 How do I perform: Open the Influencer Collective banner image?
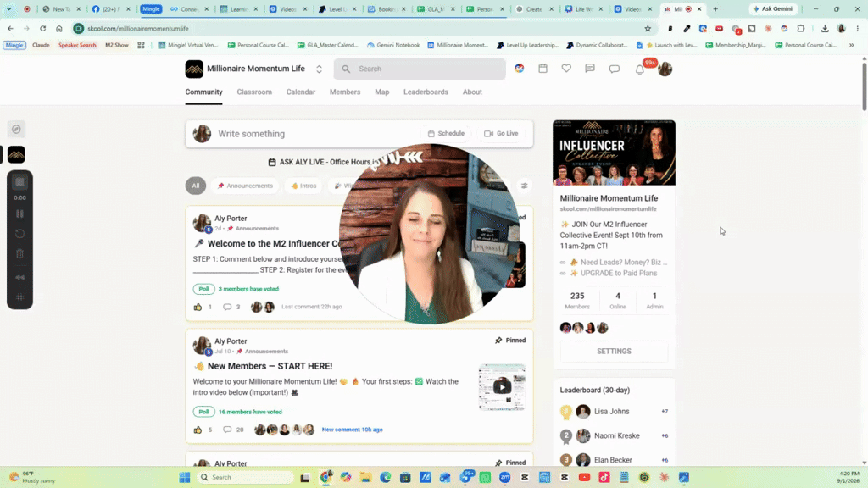614,152
